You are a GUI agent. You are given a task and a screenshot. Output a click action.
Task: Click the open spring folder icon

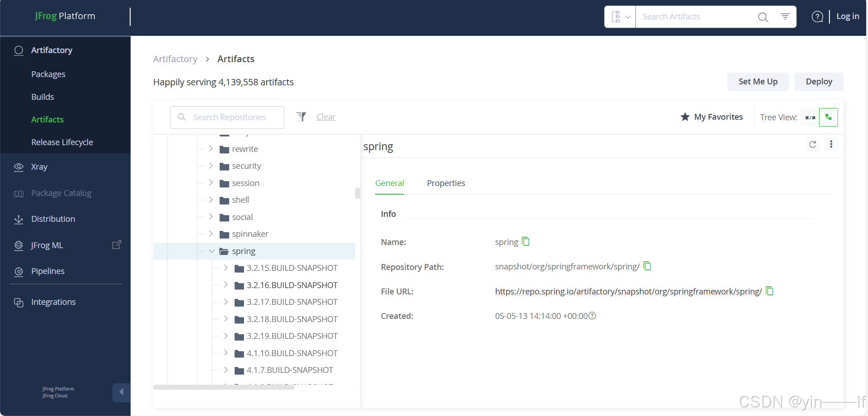pyautogui.click(x=224, y=251)
